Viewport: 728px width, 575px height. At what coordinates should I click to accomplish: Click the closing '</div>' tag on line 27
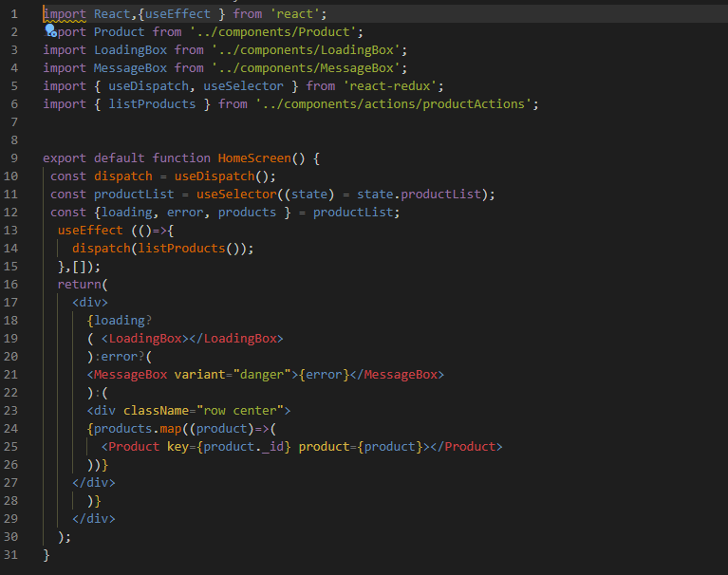pos(94,483)
